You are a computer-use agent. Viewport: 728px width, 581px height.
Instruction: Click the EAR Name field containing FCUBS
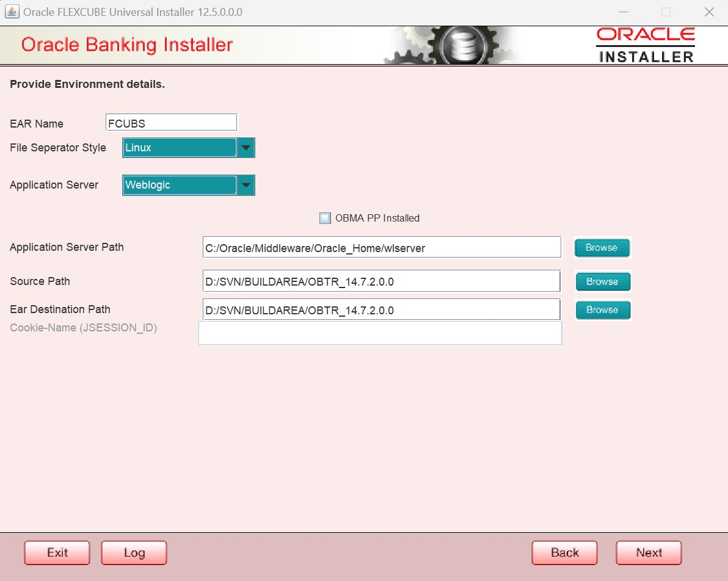(172, 123)
